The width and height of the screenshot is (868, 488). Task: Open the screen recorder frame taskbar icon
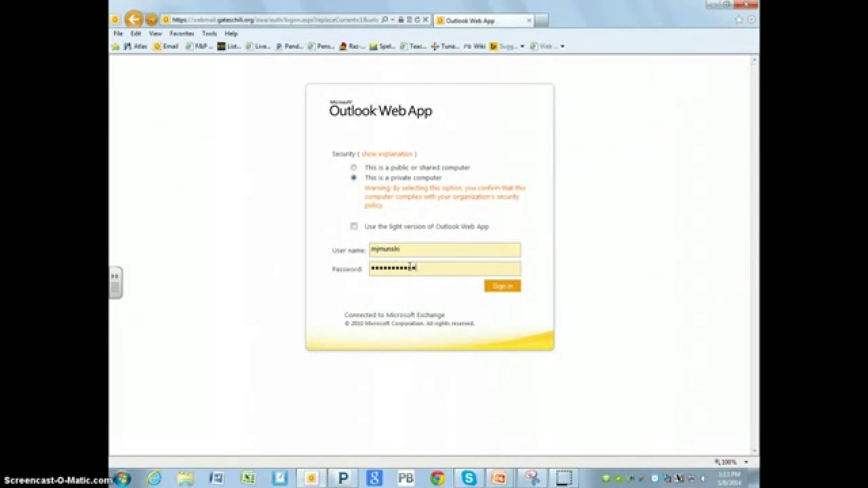pos(564,479)
